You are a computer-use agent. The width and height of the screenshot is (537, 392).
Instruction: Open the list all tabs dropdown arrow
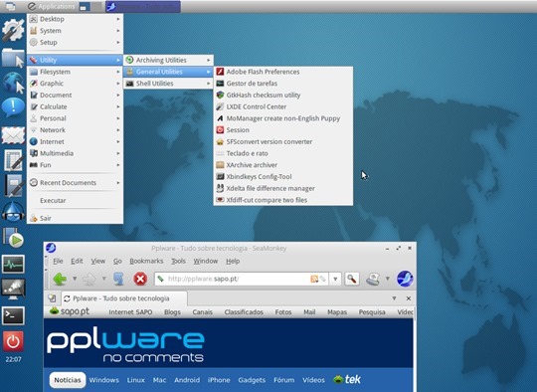pyautogui.click(x=394, y=298)
